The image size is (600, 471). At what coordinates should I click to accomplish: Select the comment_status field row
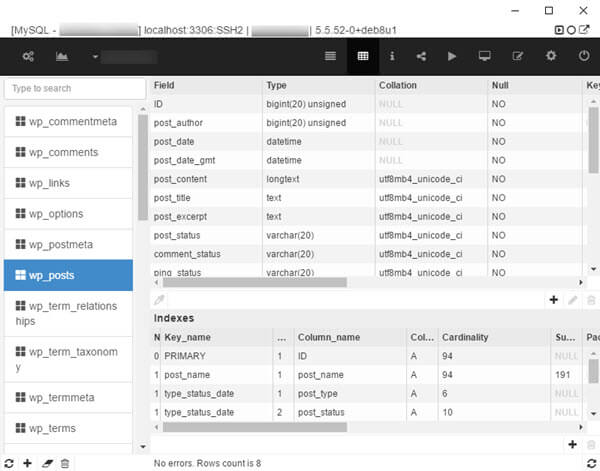click(367, 254)
